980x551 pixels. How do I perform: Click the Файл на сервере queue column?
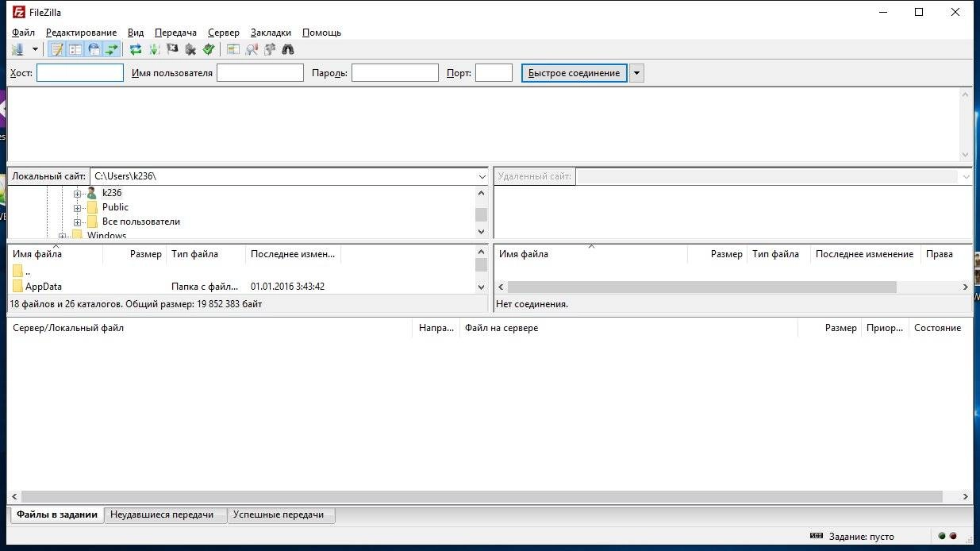click(x=628, y=328)
